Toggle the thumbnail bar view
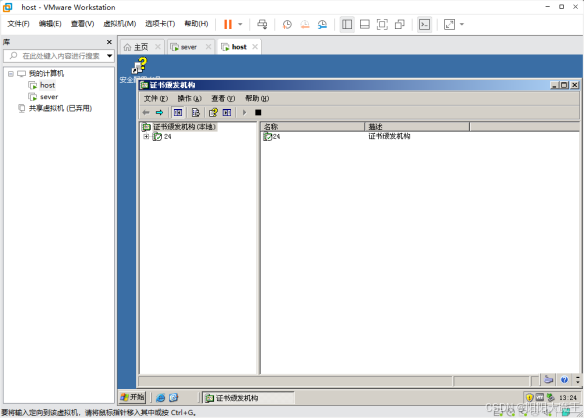This screenshot has width=584, height=419. point(365,25)
